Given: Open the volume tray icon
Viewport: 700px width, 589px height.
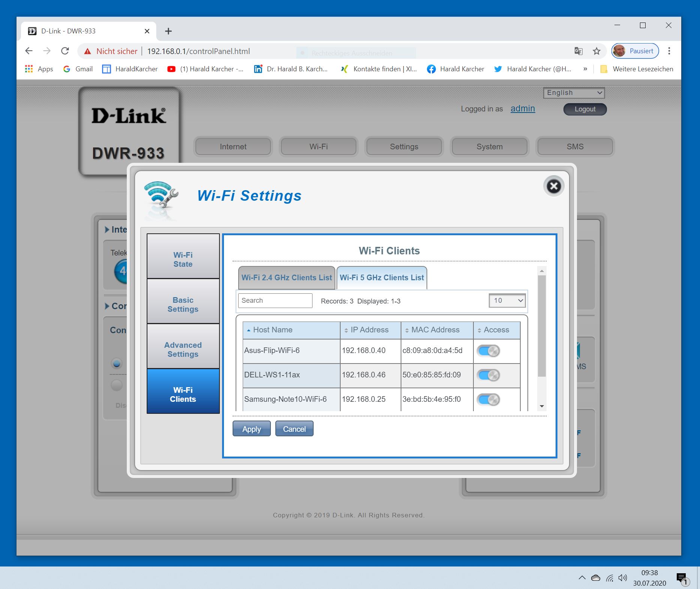Looking at the screenshot, I should [623, 578].
